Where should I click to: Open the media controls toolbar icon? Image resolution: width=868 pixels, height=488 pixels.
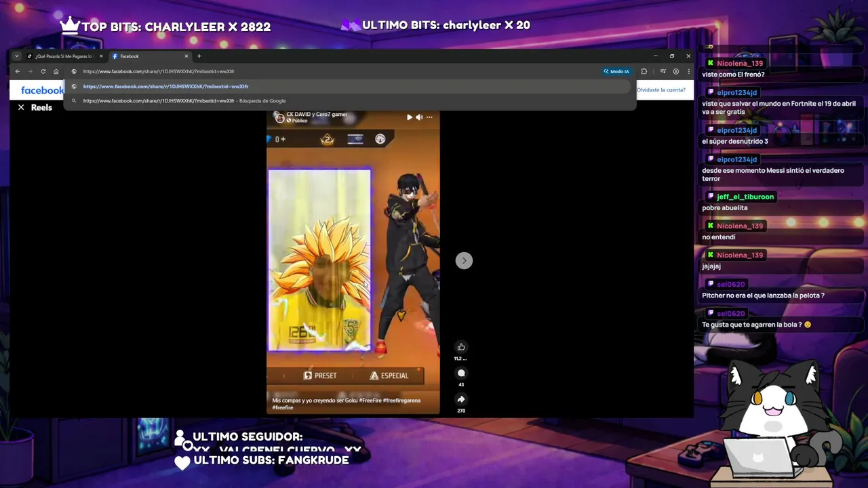coord(663,71)
